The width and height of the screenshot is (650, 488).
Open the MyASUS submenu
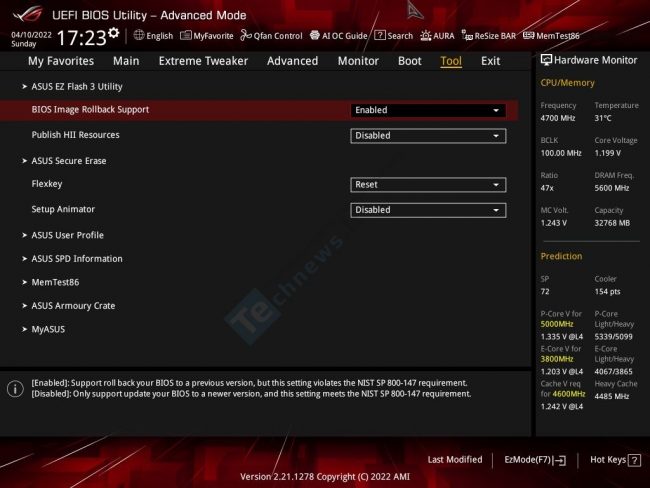[x=48, y=329]
